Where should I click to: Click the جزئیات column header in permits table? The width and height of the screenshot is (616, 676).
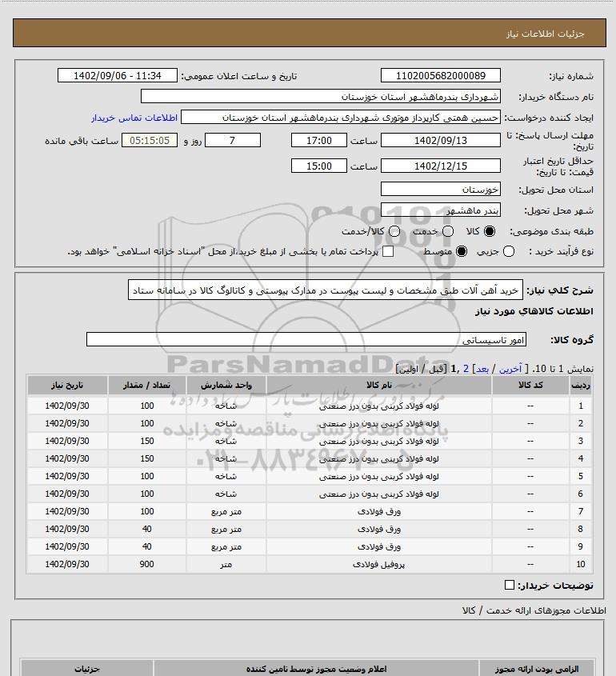coord(87,669)
